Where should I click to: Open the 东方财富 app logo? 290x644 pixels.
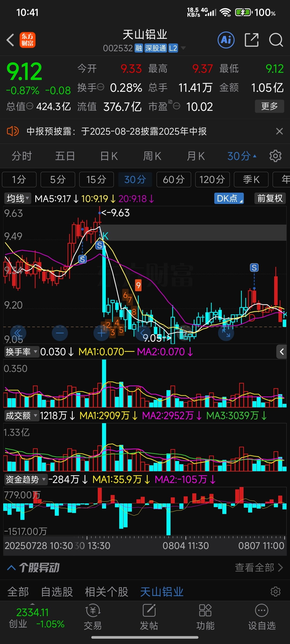(27, 40)
